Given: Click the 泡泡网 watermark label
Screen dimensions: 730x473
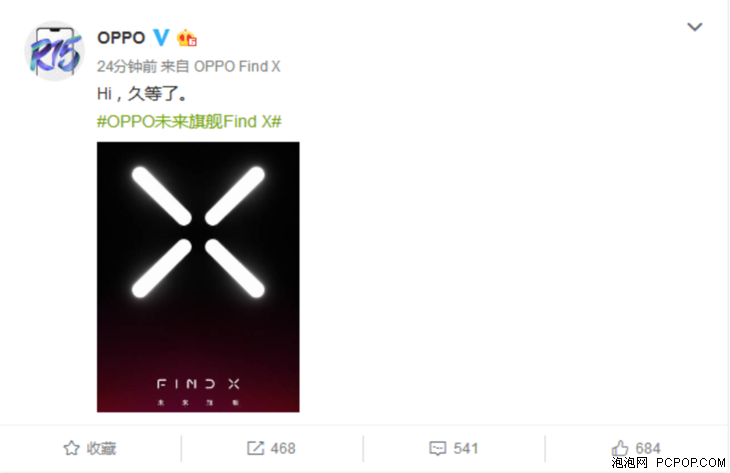Looking at the screenshot, I should (x=629, y=463).
